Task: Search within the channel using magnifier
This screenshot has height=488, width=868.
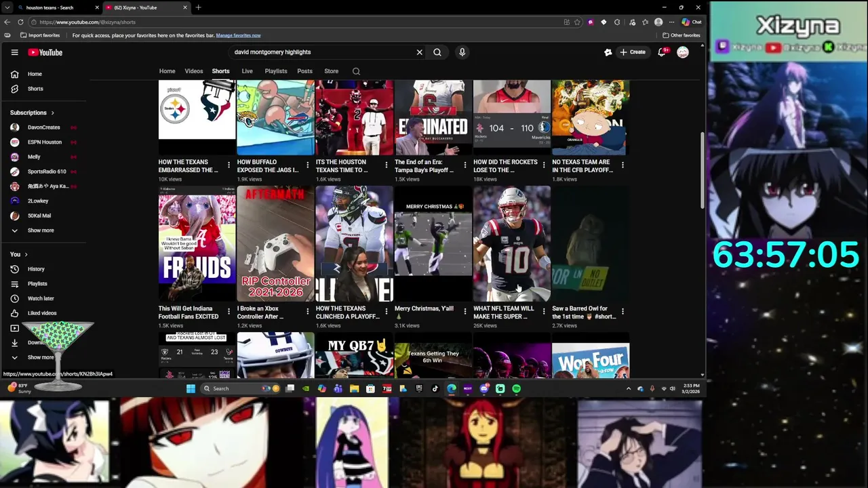Action: [x=356, y=71]
